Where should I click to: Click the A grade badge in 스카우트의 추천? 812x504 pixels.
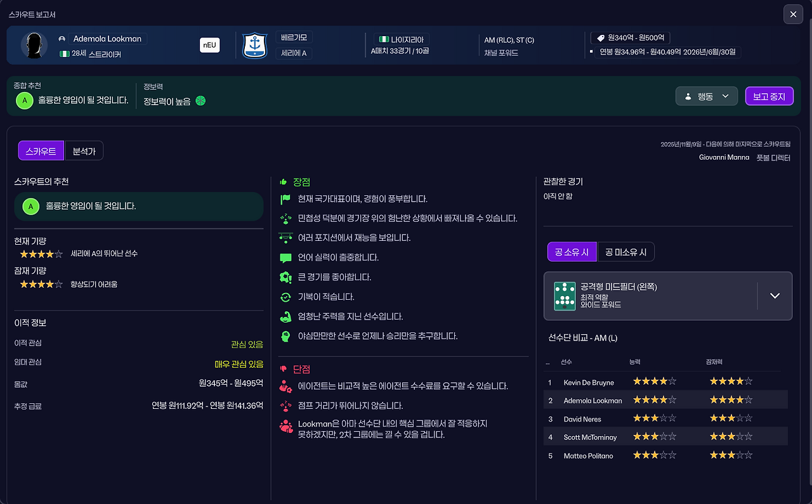click(30, 206)
